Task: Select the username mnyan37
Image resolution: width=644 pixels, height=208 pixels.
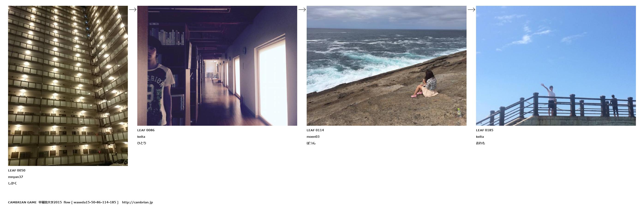Action: click(x=15, y=177)
